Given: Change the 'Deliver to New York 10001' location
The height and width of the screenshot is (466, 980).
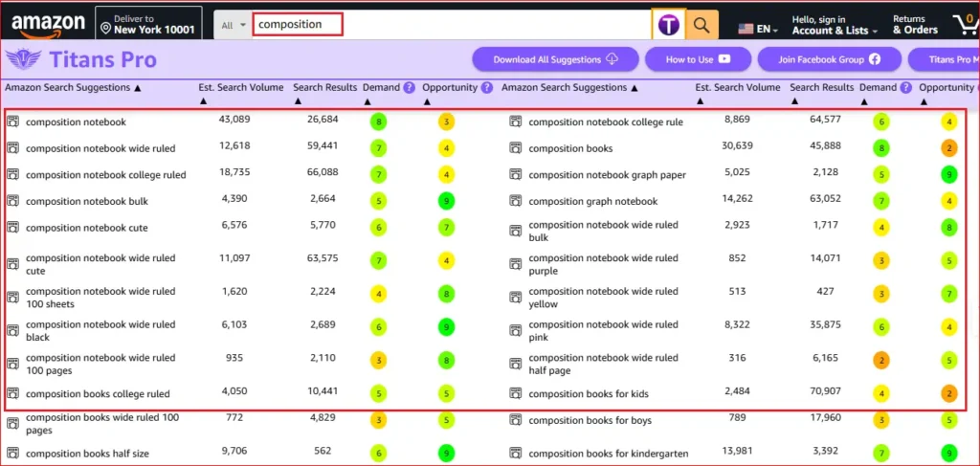Looking at the screenshot, I should pyautogui.click(x=148, y=24).
